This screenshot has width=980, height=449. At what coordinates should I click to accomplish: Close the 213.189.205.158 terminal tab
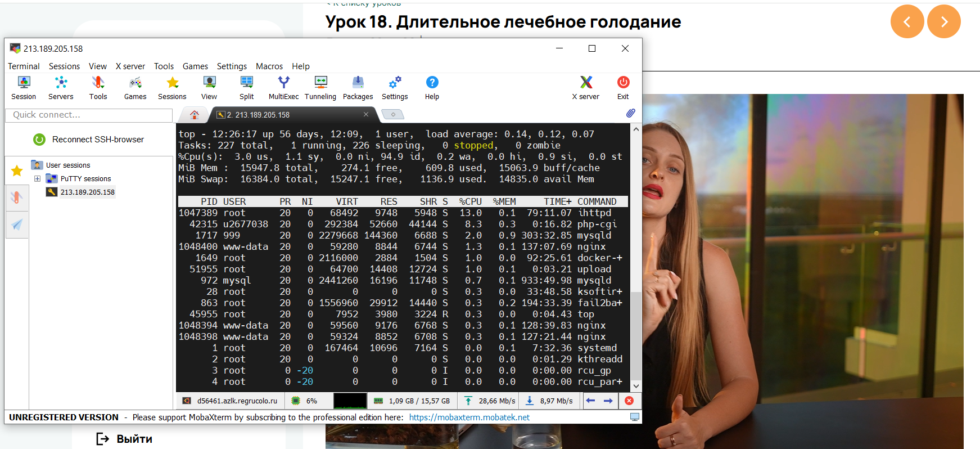[366, 114]
